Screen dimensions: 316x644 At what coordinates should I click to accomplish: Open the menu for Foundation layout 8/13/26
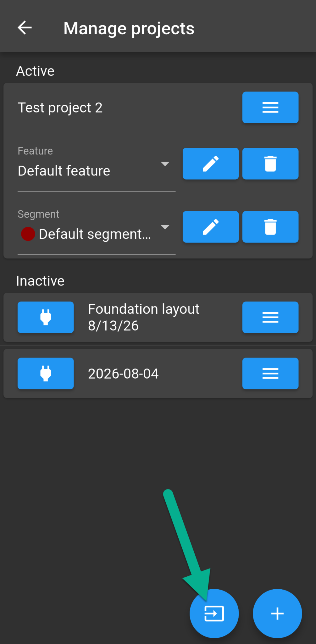[x=270, y=317]
